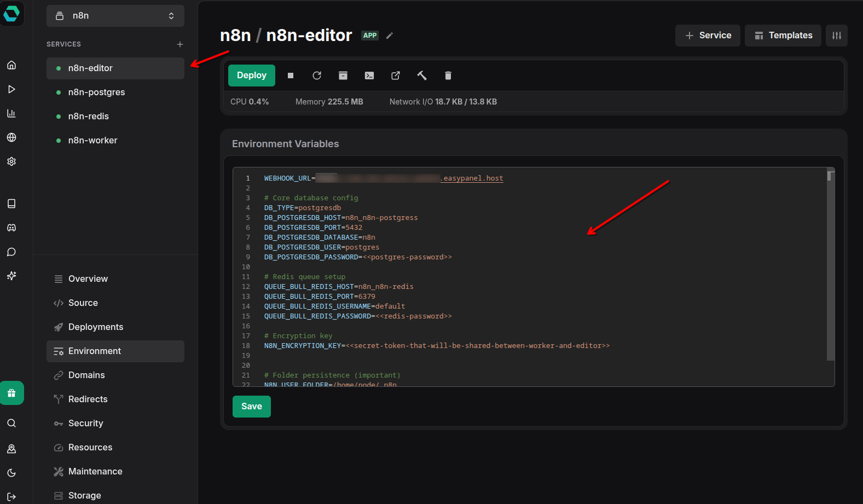Open the Overview menu item
This screenshot has width=863, height=504.
tap(115, 279)
